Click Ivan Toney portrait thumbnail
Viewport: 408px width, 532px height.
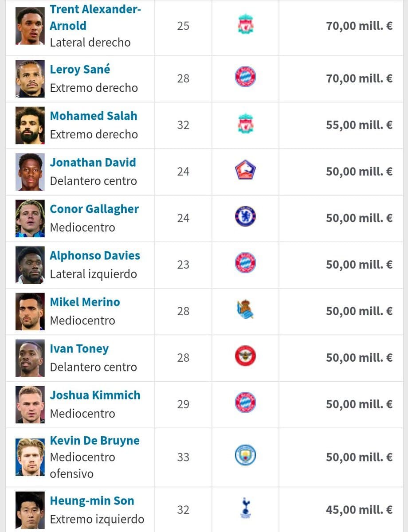(x=30, y=358)
